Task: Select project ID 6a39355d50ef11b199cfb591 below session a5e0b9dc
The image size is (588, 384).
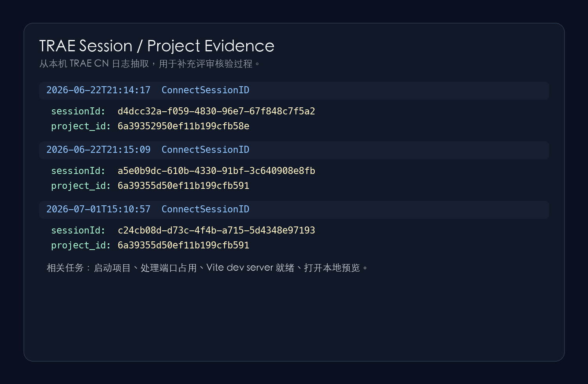Action: 183,186
